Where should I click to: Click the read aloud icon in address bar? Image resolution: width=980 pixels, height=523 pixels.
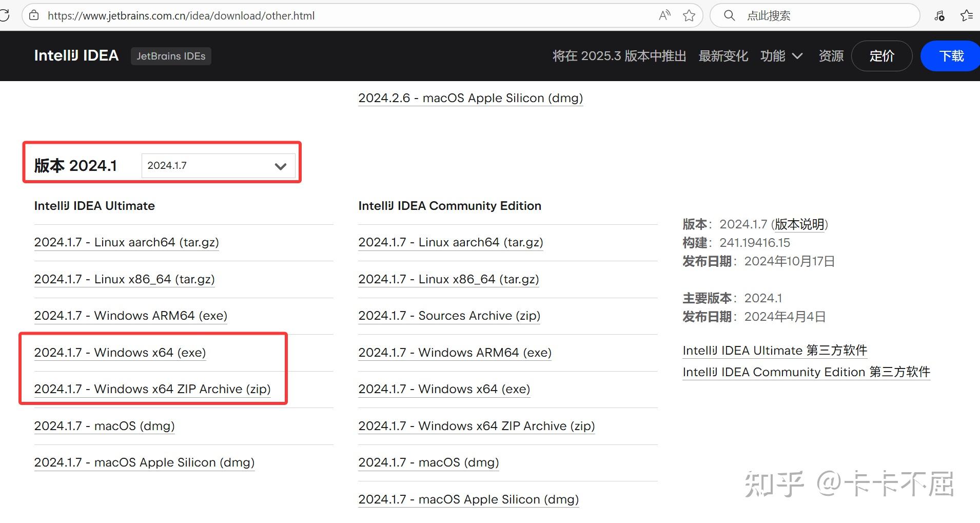tap(664, 15)
